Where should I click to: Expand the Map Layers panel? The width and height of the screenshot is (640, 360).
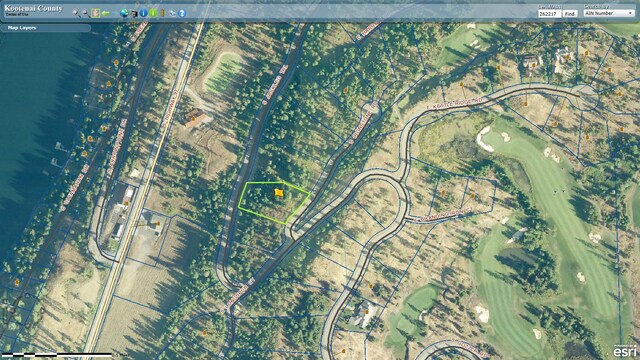pos(45,28)
